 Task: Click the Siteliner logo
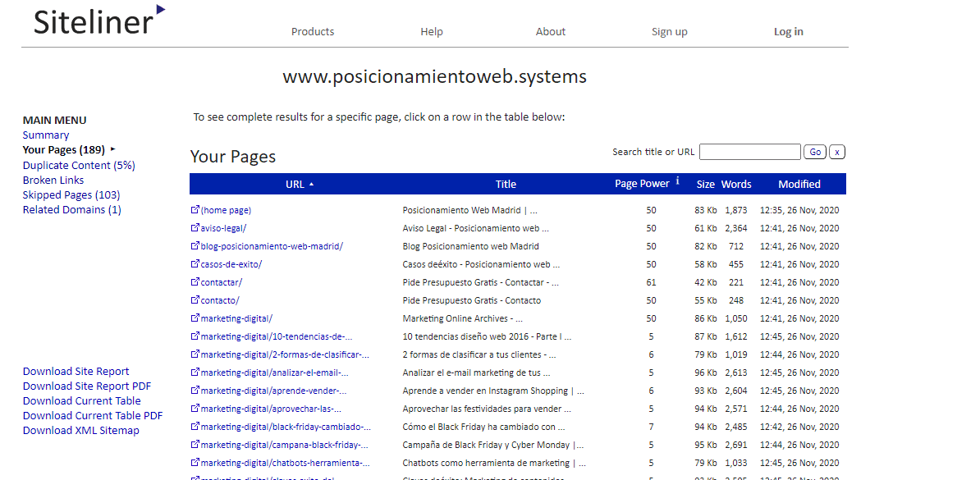[x=100, y=20]
